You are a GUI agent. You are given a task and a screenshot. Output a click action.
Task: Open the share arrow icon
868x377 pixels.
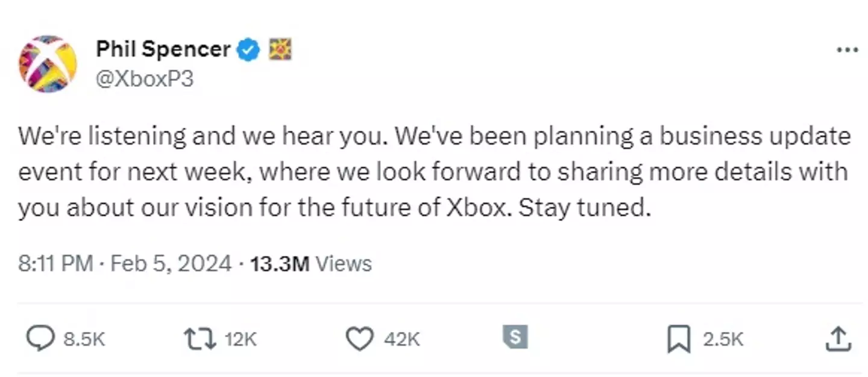(x=838, y=340)
